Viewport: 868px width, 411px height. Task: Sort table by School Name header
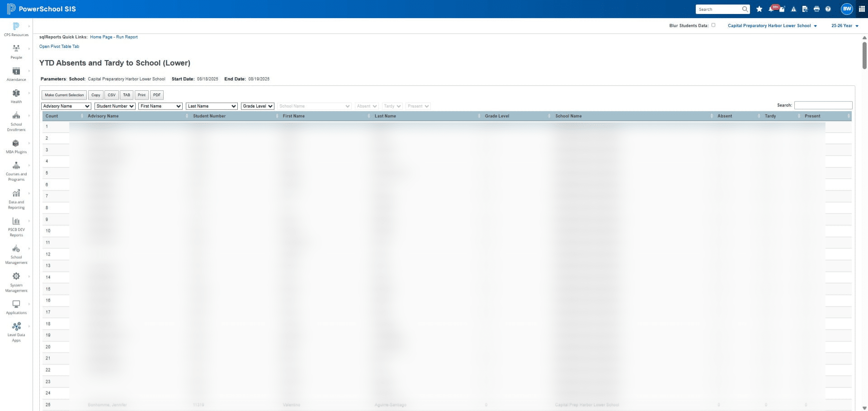[x=634, y=116]
